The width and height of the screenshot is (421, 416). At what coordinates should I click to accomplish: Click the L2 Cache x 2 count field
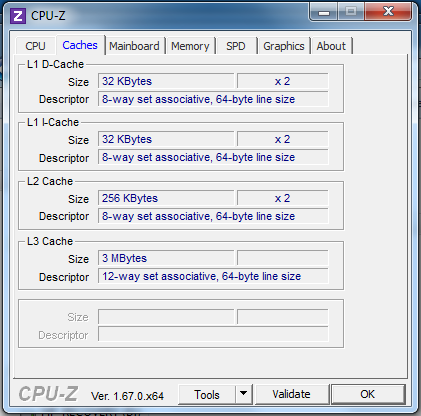283,198
